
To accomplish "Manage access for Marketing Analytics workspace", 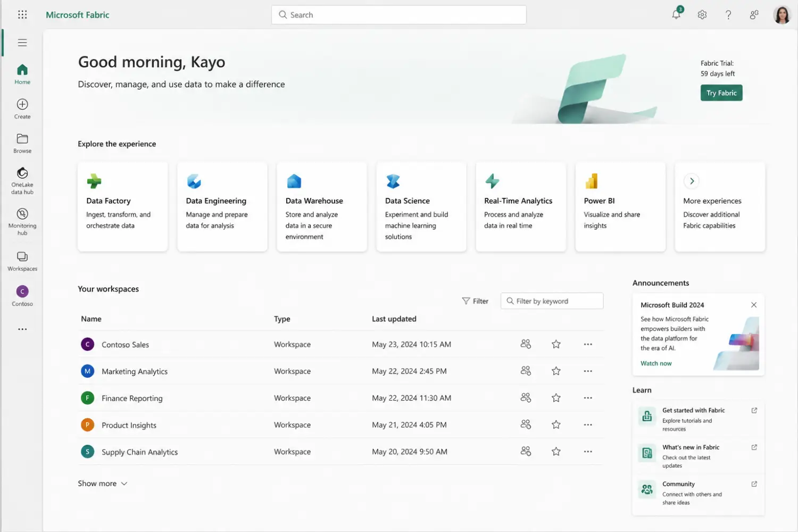I will click(526, 371).
